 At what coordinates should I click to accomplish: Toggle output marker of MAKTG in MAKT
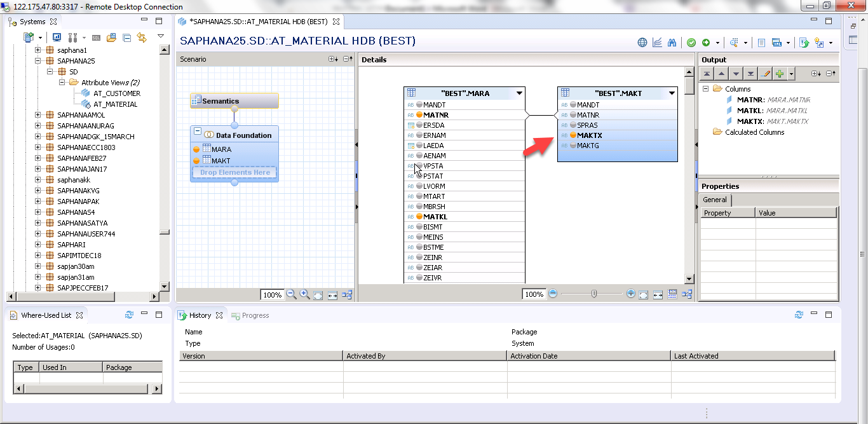click(x=573, y=146)
